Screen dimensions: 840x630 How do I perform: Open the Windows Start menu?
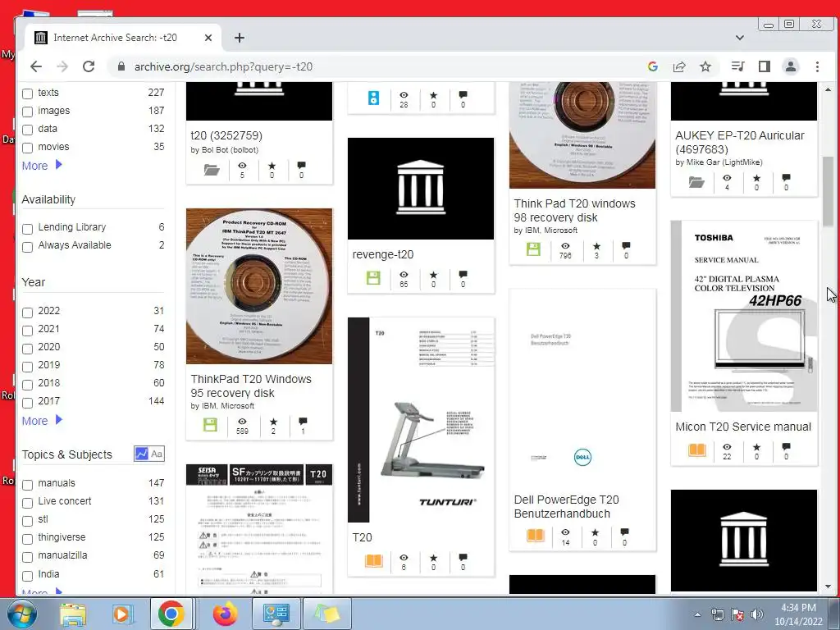[21, 614]
